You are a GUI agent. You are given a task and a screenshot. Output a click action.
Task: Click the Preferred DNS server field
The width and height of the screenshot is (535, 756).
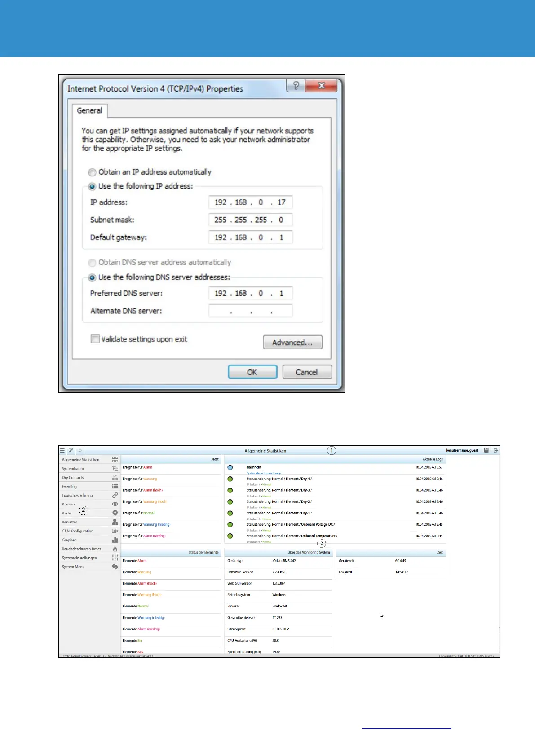pos(251,294)
